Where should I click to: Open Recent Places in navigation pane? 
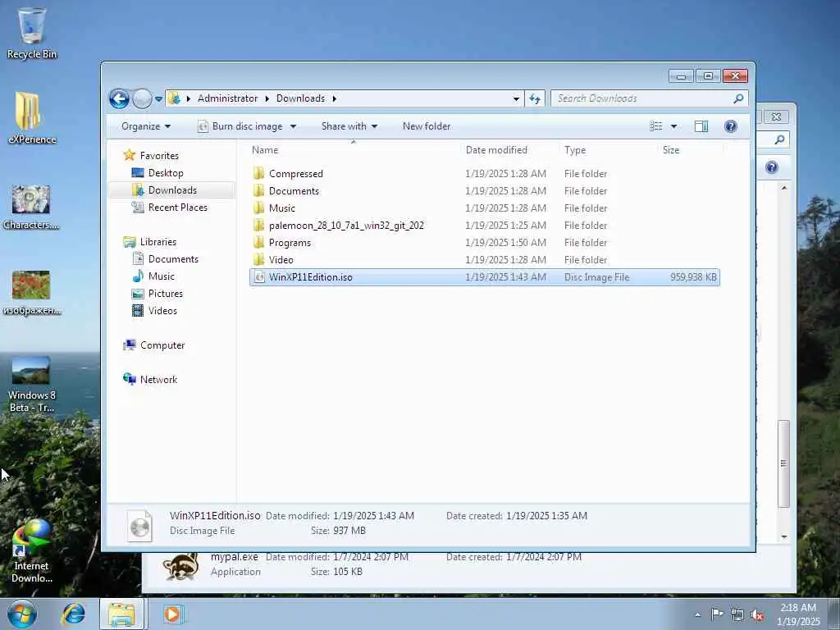point(177,208)
